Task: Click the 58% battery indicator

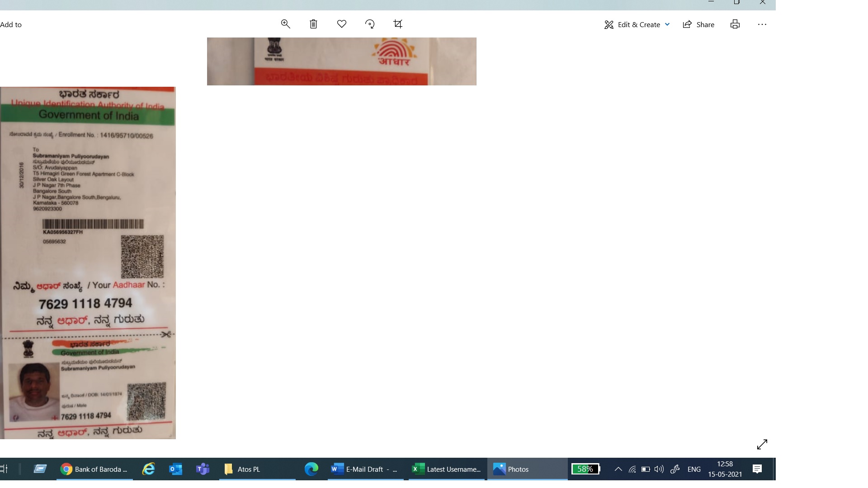Action: pyautogui.click(x=586, y=469)
